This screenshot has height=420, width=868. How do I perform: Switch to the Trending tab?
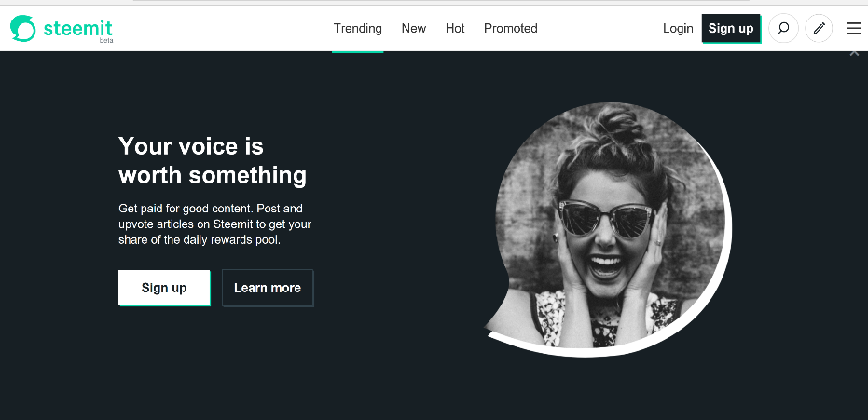click(358, 28)
